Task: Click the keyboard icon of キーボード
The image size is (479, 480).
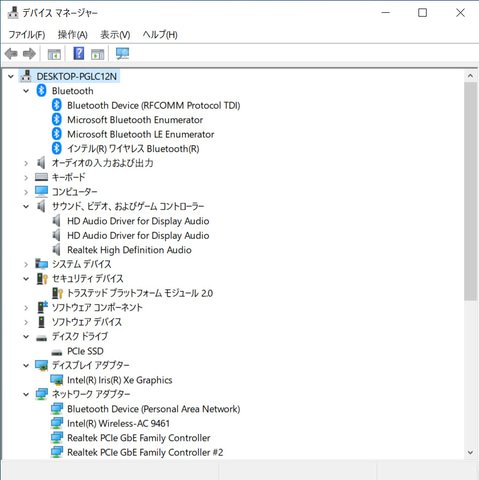Action: pyautogui.click(x=41, y=177)
